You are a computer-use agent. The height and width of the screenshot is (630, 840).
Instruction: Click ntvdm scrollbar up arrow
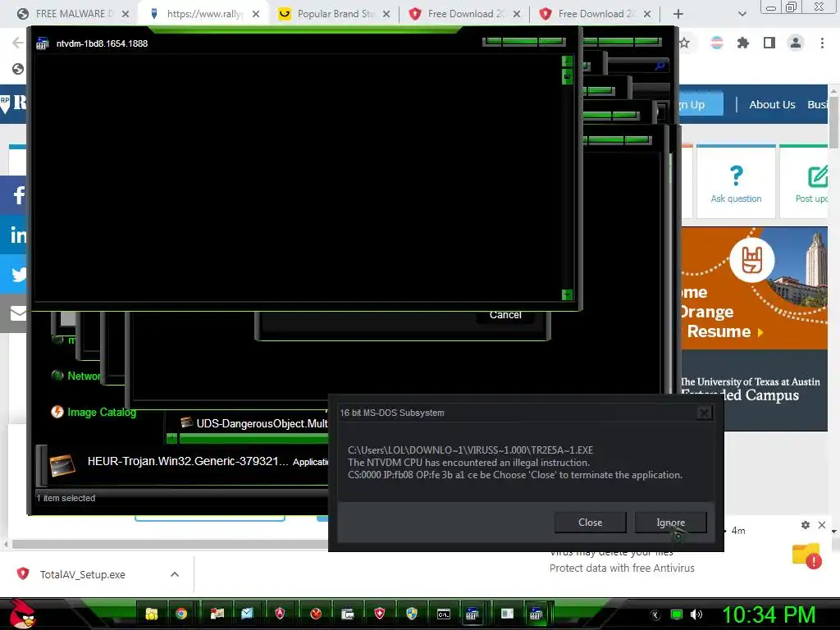point(567,61)
